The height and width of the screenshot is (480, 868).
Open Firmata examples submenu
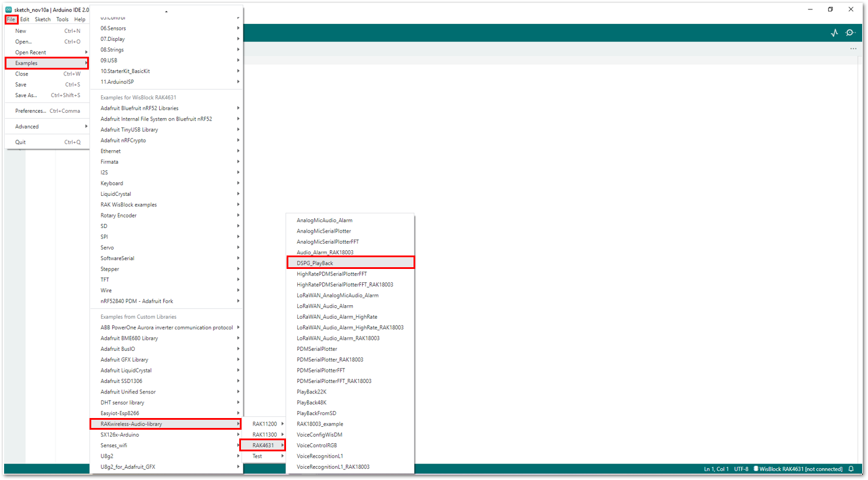pyautogui.click(x=167, y=162)
